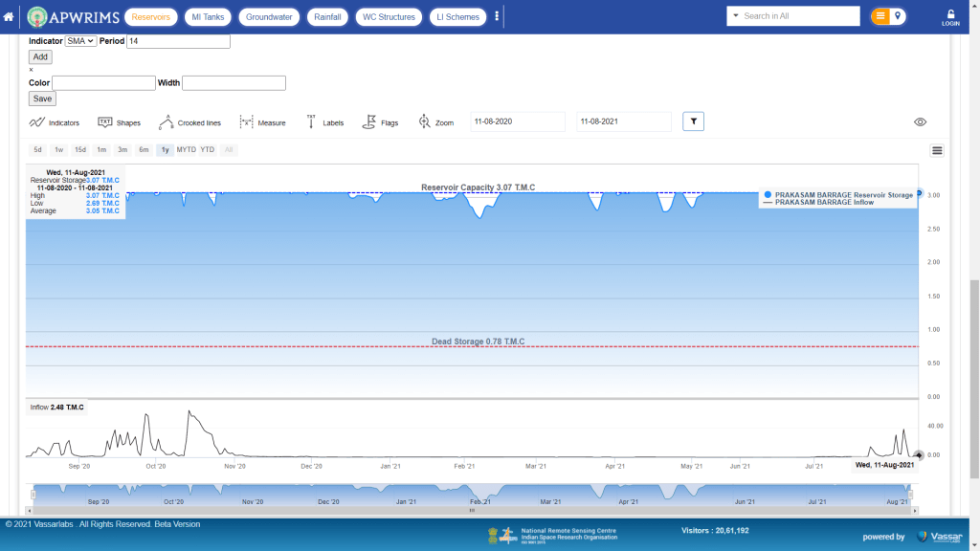This screenshot has width=980, height=551.
Task: Click the Add indicator button
Action: (40, 57)
